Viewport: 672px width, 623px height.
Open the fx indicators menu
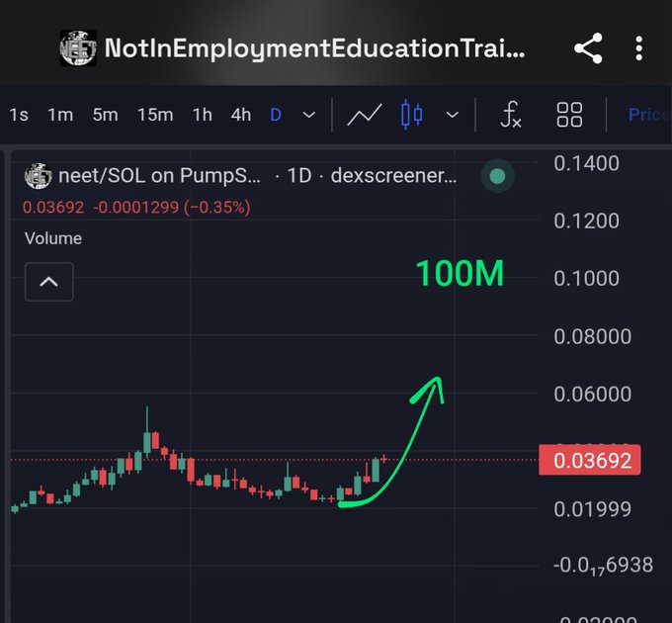511,115
